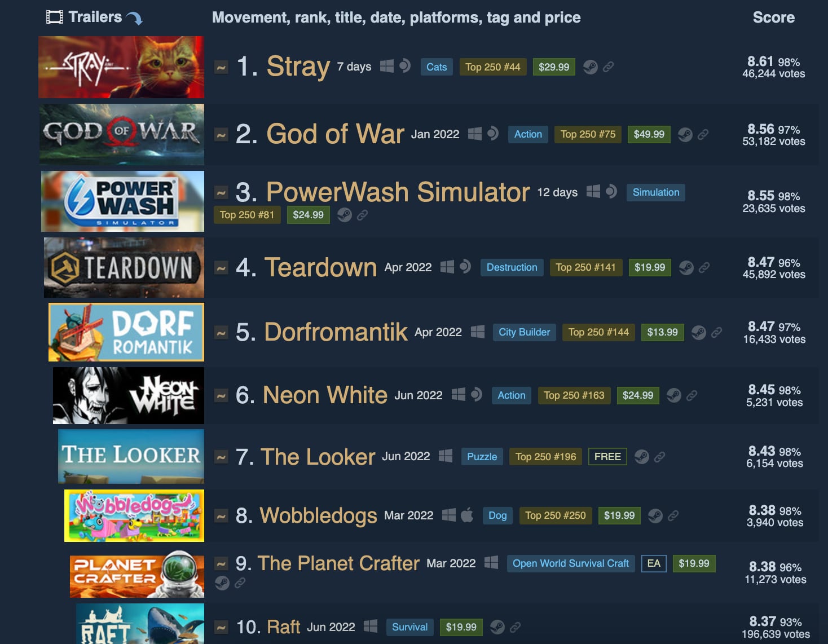
Task: Click the chain link icon beside The Looker
Action: pyautogui.click(x=659, y=457)
